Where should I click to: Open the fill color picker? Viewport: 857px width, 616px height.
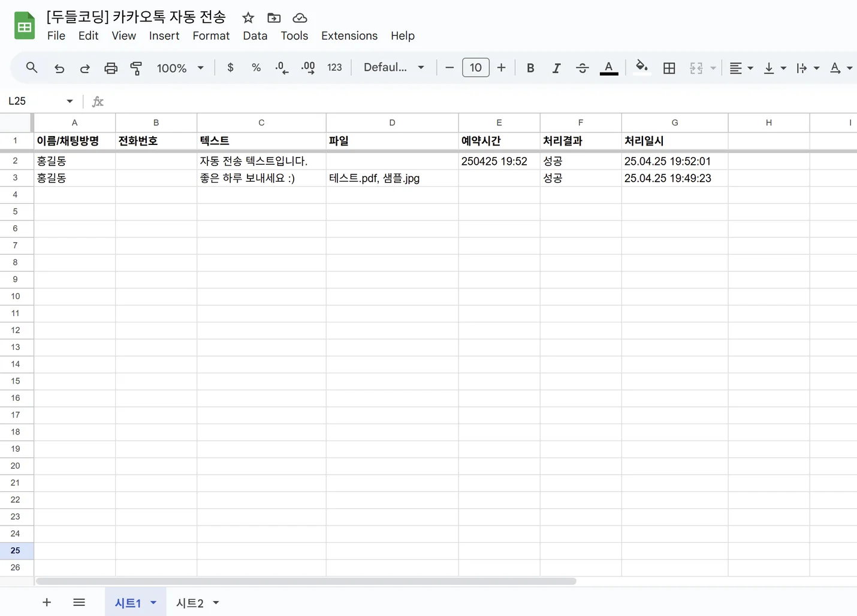(642, 68)
